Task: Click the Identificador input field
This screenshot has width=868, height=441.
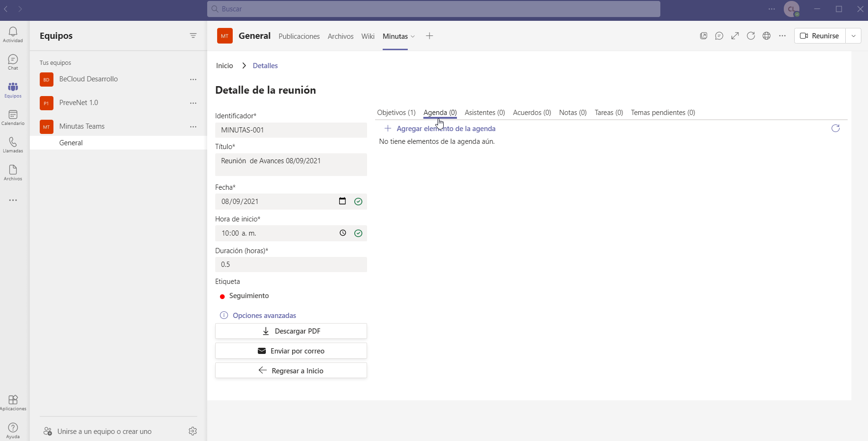Action: coord(291,130)
